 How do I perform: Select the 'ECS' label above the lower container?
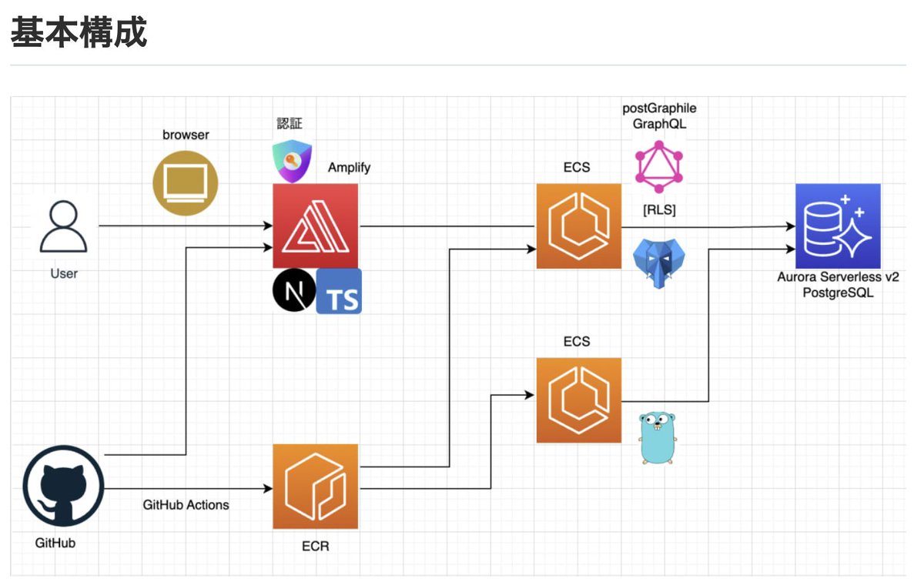pyautogui.click(x=577, y=341)
